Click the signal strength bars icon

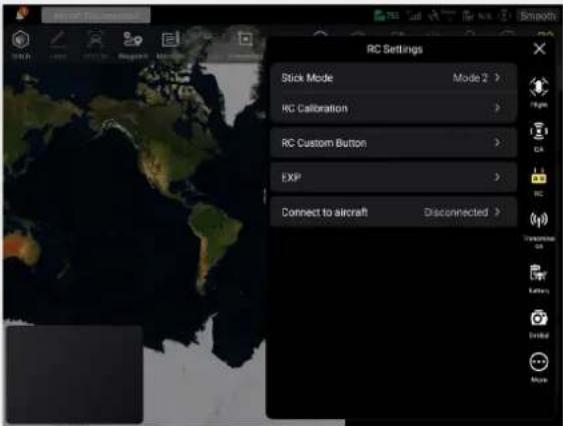[x=414, y=16]
